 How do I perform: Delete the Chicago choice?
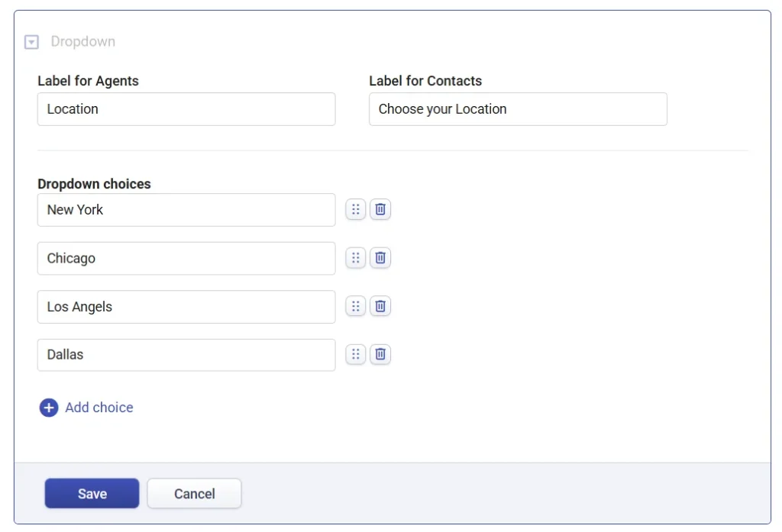[380, 258]
